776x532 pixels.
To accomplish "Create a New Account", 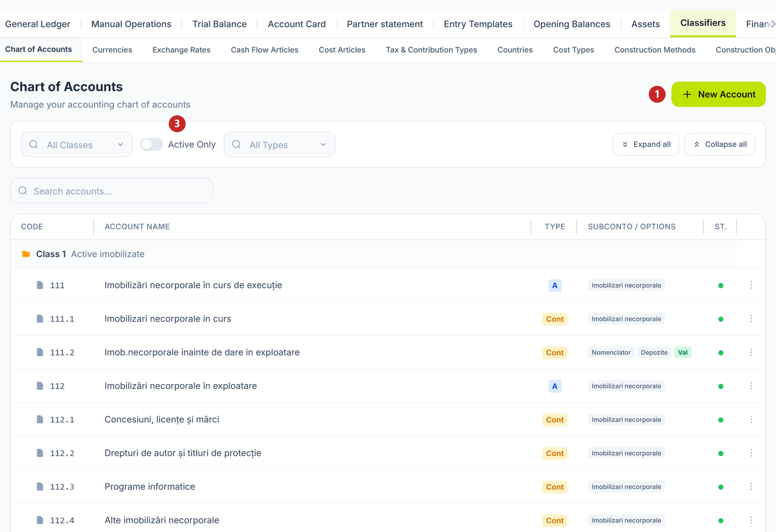I will pyautogui.click(x=719, y=95).
